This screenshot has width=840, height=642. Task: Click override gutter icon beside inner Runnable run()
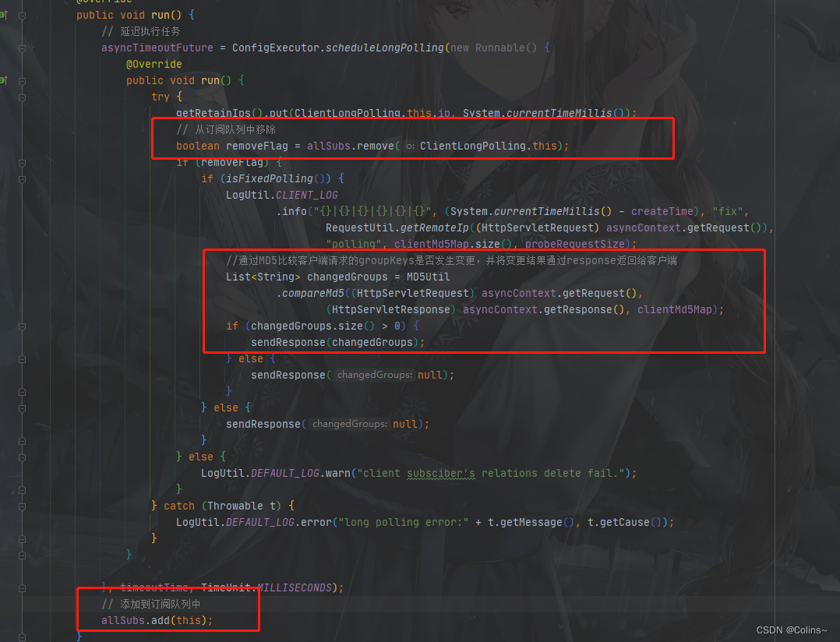tap(3, 80)
